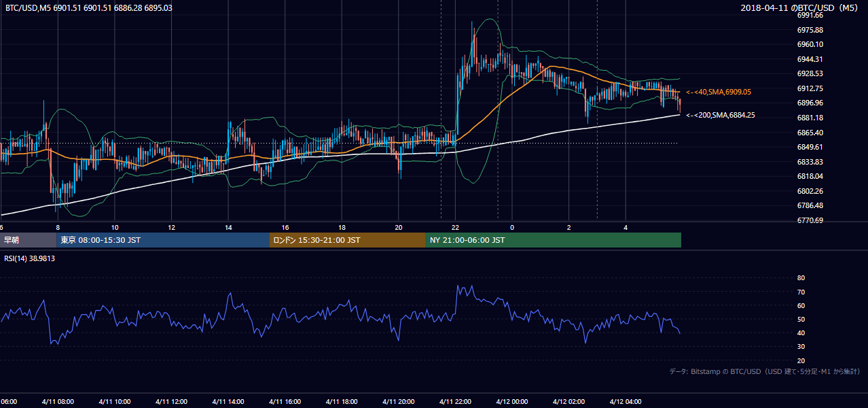This screenshot has width=868, height=408.
Task: Click price axis value 6912.75
Action: 810,88
